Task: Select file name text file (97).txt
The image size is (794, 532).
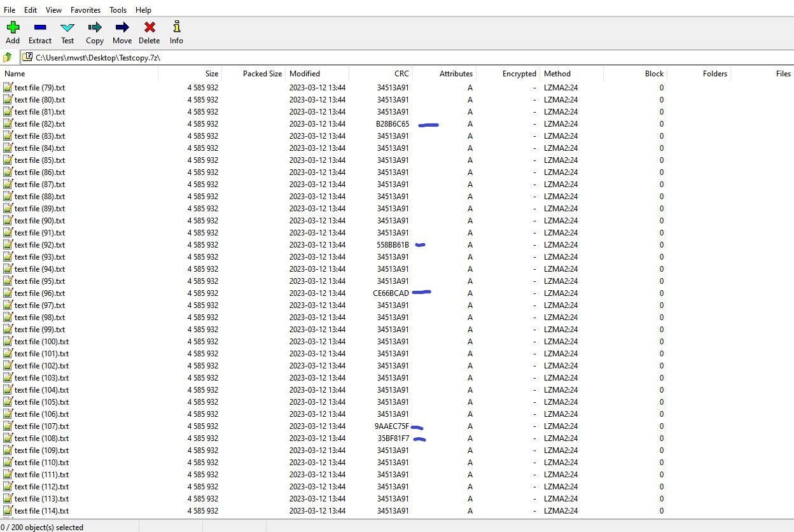Action: [39, 305]
